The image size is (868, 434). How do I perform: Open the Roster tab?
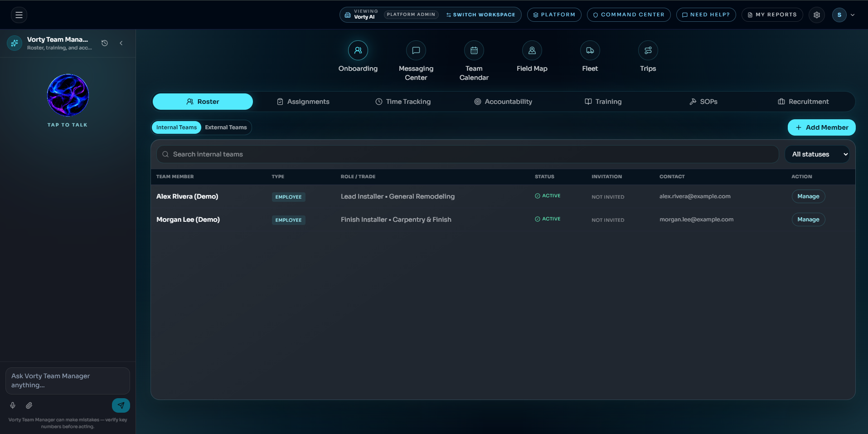203,102
